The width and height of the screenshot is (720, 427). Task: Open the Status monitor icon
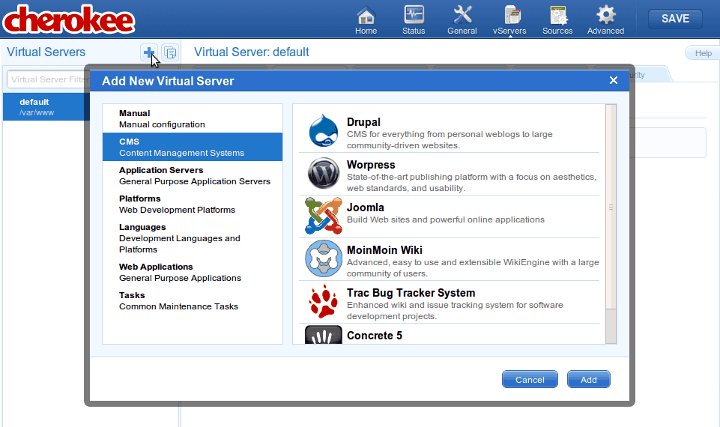coord(414,18)
